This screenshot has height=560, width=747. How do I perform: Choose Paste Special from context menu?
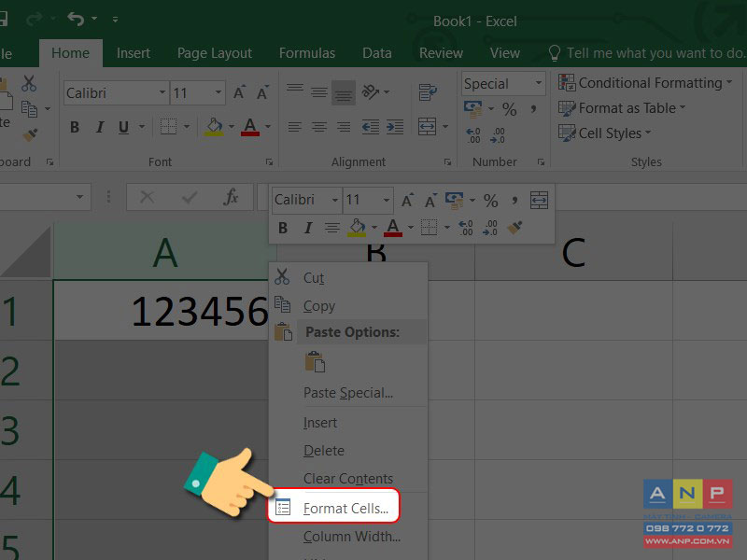348,393
